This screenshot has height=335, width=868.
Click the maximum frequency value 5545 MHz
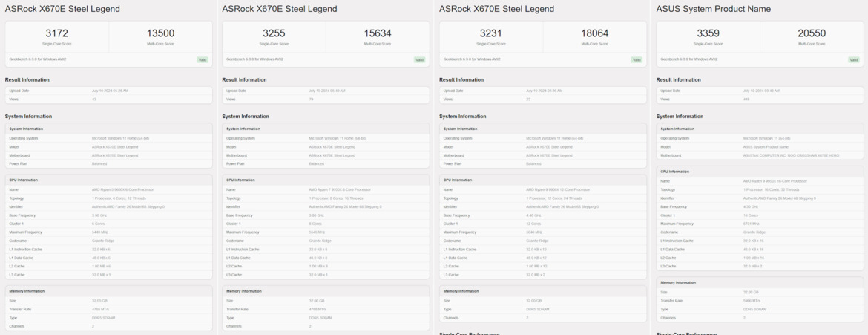click(x=317, y=232)
